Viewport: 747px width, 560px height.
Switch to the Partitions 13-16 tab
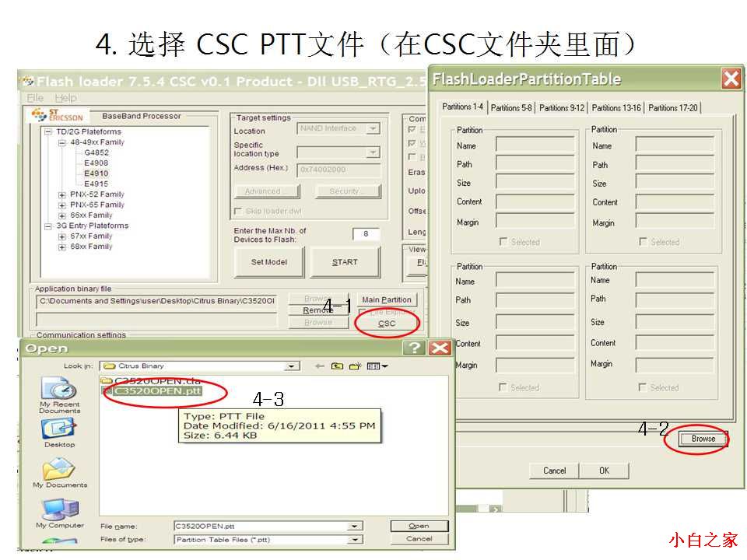coord(616,108)
